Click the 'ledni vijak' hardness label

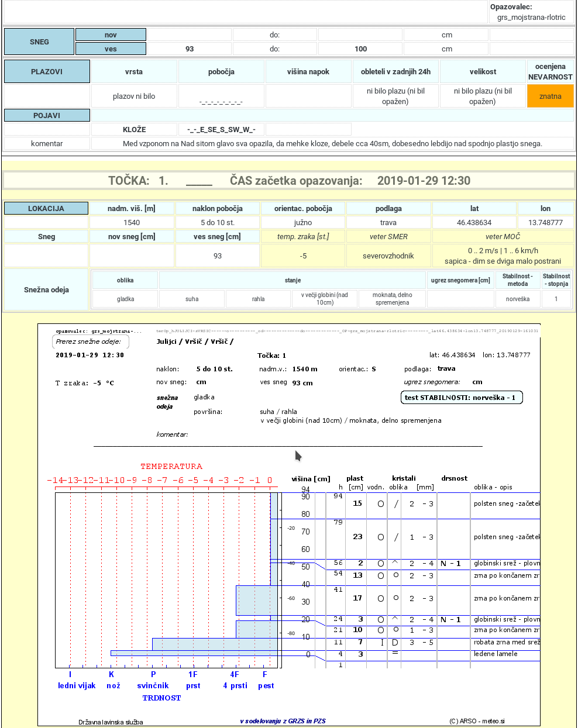click(77, 685)
